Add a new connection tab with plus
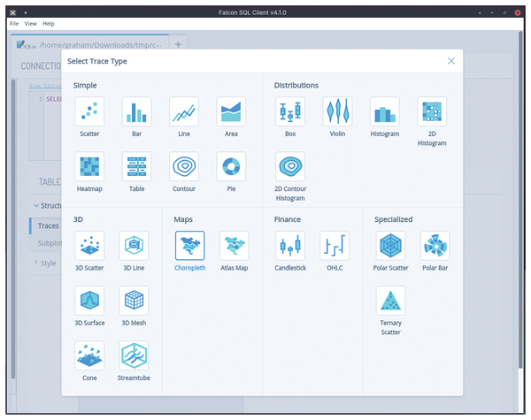Screen dimensions: 531x420 (x=178, y=44)
